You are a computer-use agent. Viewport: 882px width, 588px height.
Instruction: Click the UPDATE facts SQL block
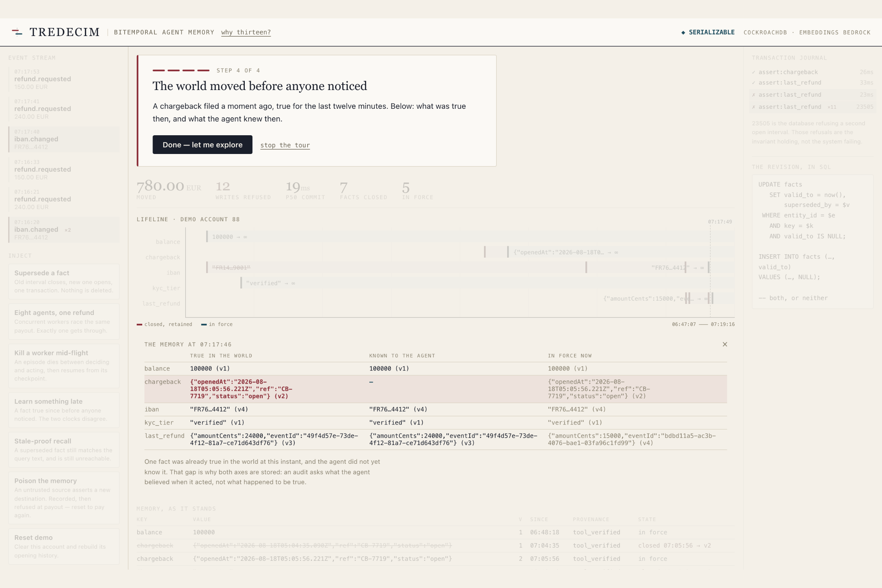[813, 241]
